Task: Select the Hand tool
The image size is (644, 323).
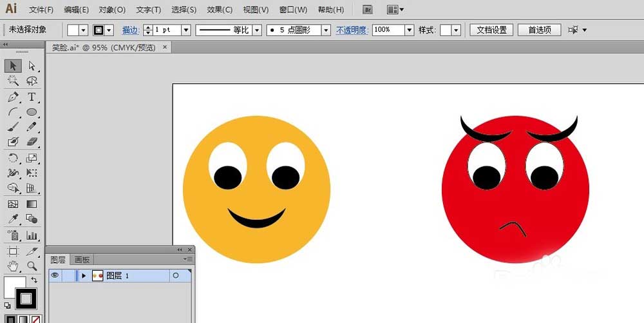Action: 13,266
